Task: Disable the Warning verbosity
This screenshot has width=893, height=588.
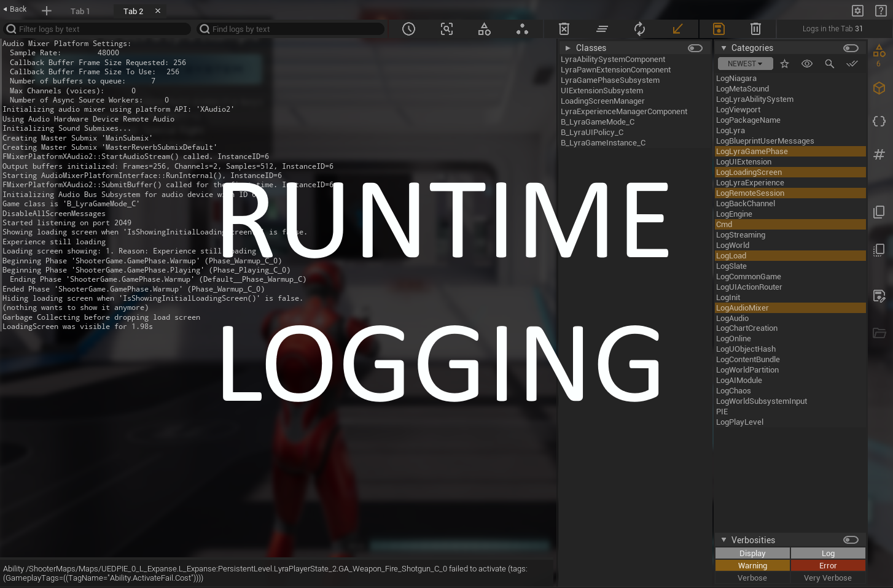Action: click(752, 565)
